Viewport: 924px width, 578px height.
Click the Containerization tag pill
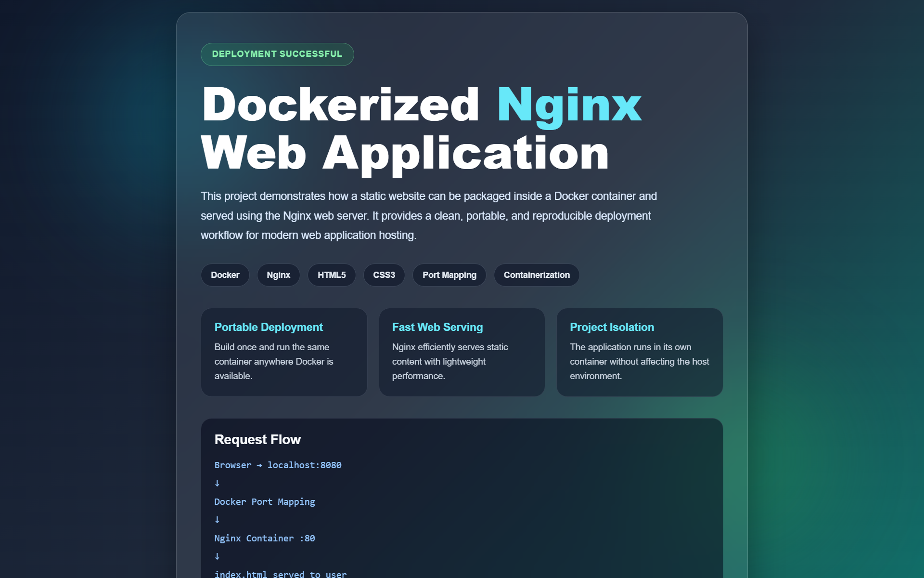[537, 275]
